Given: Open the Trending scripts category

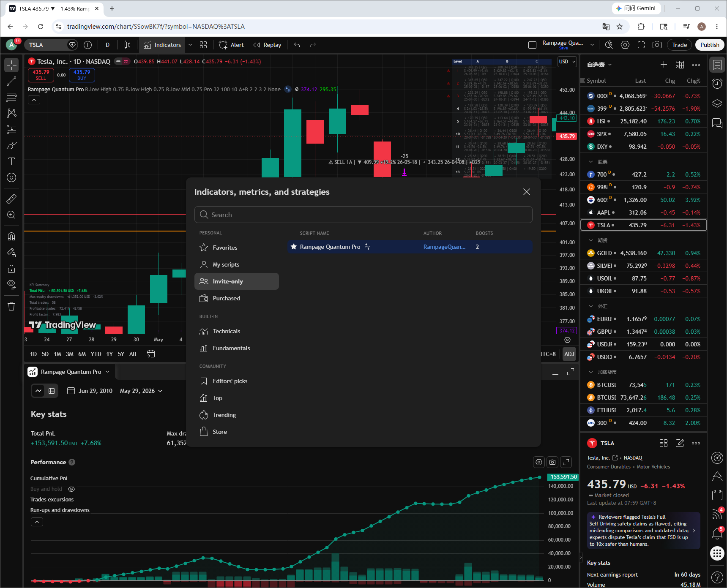Looking at the screenshot, I should (x=237, y=415).
